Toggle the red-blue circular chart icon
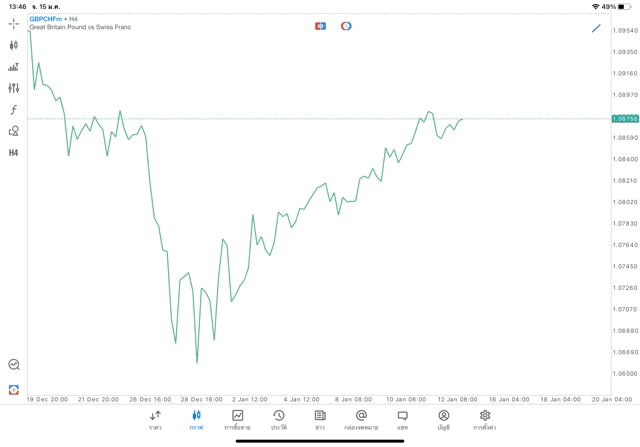Image resolution: width=640 pixels, height=447 pixels. 346,26
